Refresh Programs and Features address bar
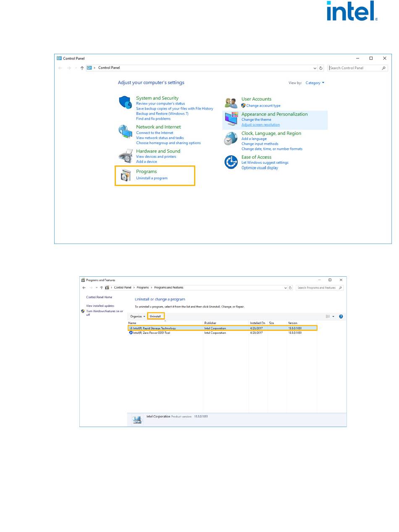Screen dimensions: 399x532 click(290, 288)
